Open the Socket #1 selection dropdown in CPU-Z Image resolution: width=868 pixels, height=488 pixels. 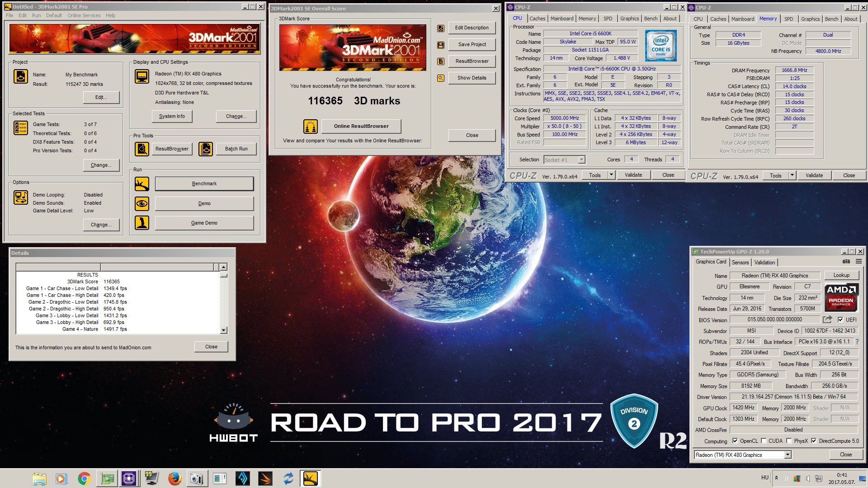pos(581,160)
